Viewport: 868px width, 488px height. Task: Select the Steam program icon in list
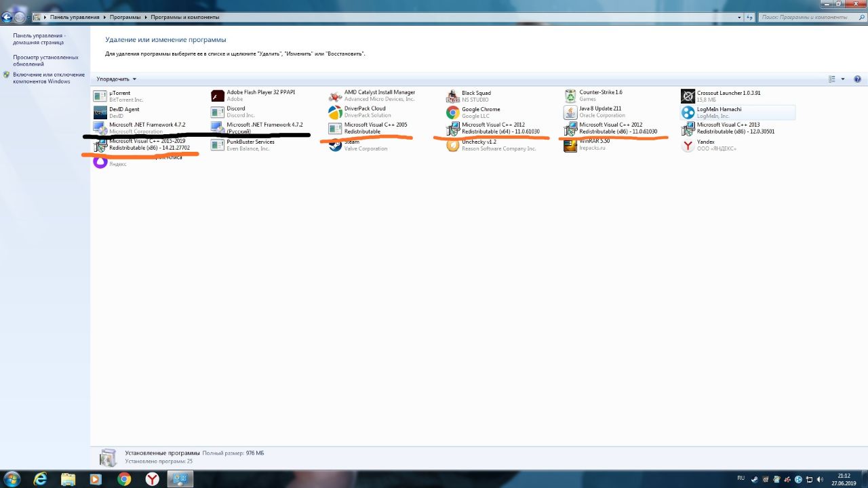tap(335, 145)
